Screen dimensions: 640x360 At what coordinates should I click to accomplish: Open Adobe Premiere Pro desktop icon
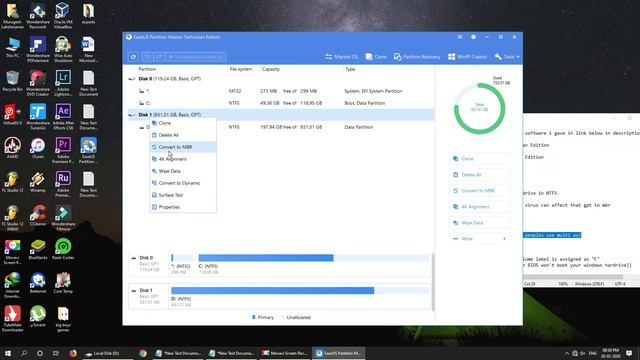click(x=63, y=150)
